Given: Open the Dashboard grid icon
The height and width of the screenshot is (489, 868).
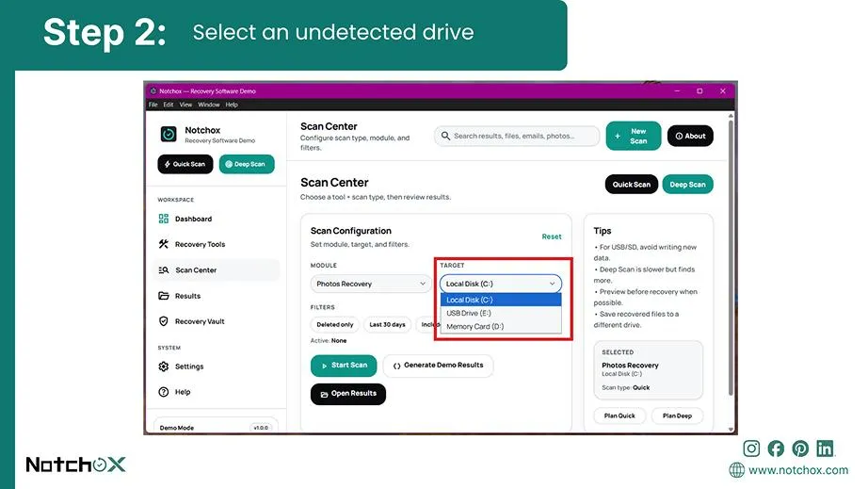Looking at the screenshot, I should tap(163, 219).
